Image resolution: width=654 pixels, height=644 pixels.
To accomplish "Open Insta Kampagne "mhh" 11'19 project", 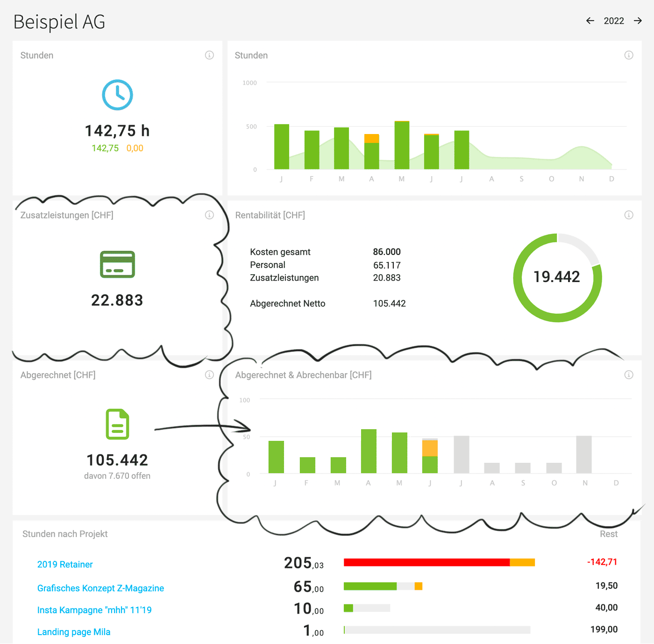I will click(x=94, y=610).
